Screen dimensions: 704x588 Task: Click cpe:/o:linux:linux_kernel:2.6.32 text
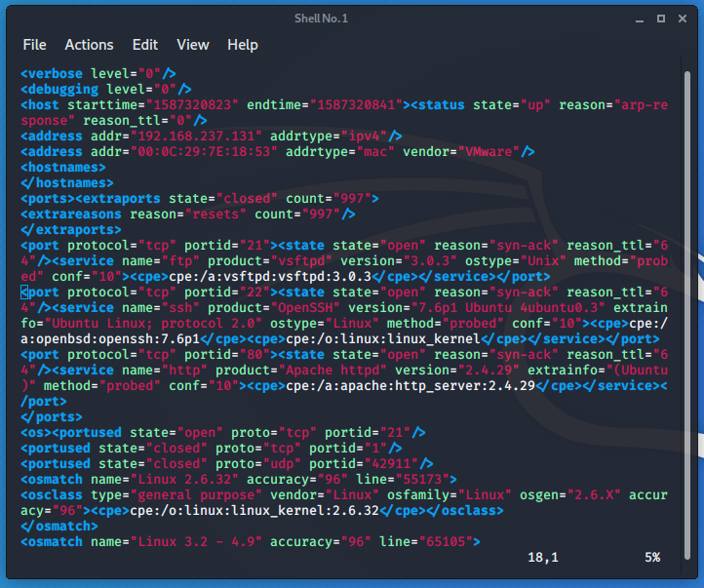pyautogui.click(x=254, y=511)
